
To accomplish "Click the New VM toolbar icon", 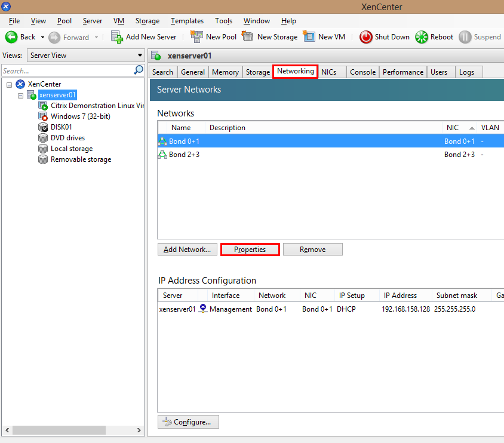I will click(309, 37).
